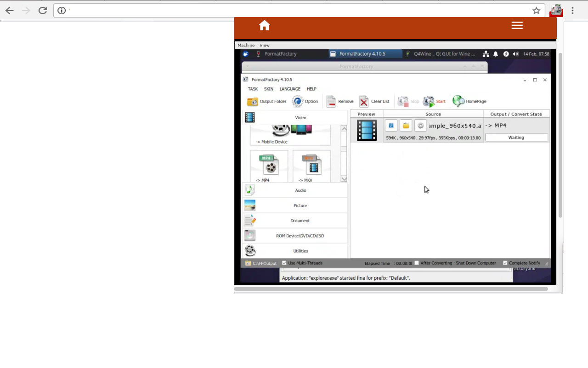Open the source file folder icon

(406, 125)
